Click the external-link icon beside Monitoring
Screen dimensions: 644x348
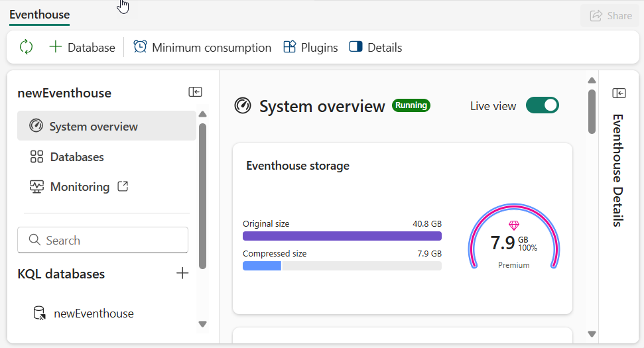click(x=123, y=187)
